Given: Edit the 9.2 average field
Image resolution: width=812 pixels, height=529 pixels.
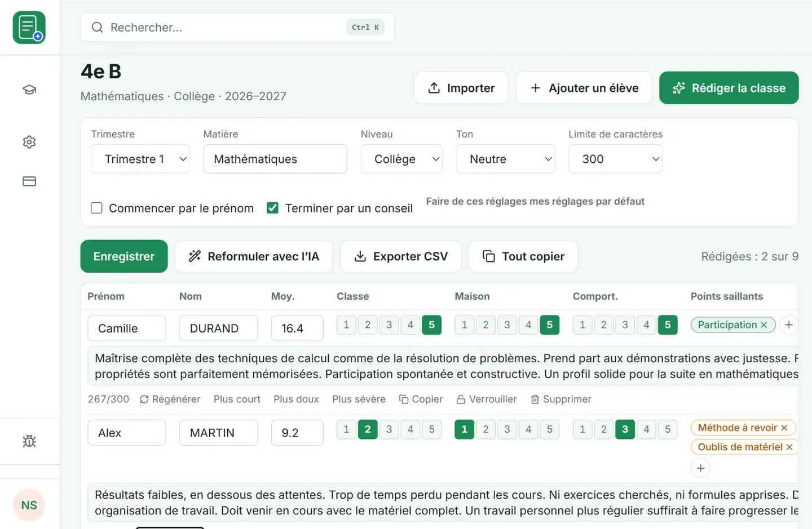Looking at the screenshot, I should pos(297,433).
